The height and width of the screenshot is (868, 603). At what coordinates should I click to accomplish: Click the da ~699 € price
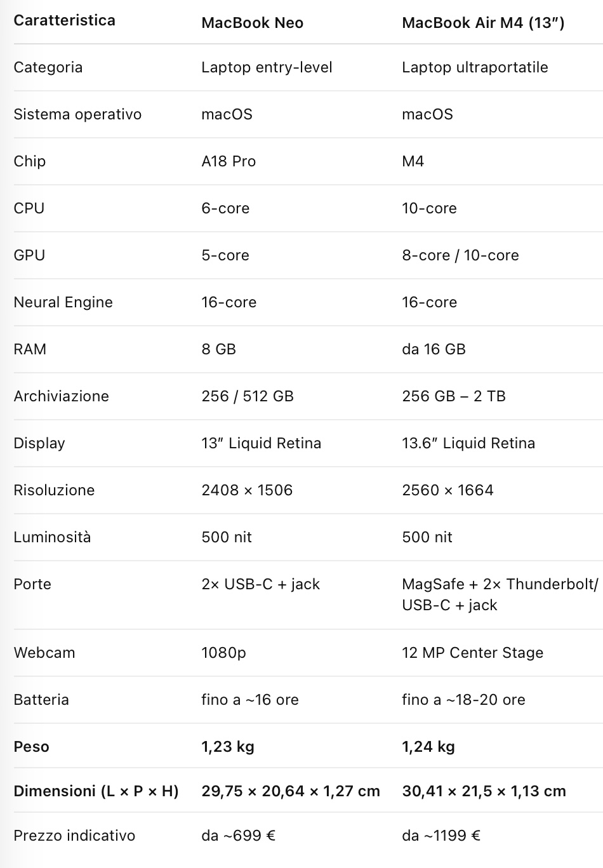point(238,836)
